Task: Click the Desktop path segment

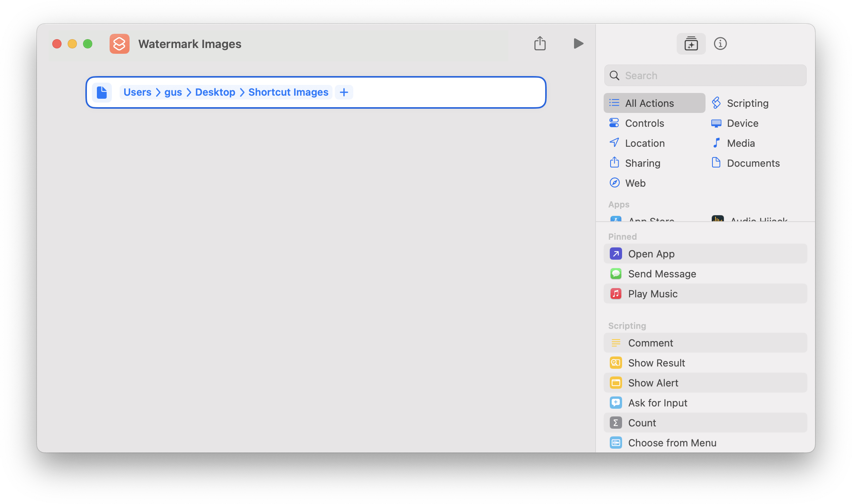Action: coord(215,92)
